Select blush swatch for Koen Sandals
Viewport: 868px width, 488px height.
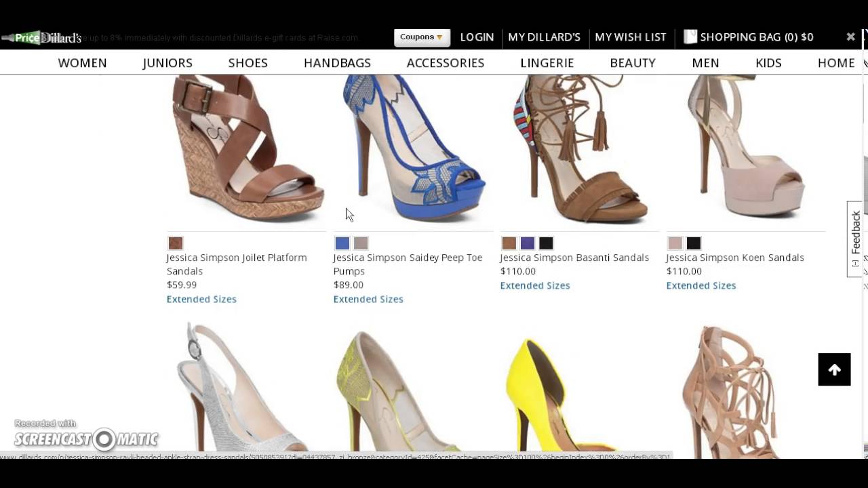[675, 243]
